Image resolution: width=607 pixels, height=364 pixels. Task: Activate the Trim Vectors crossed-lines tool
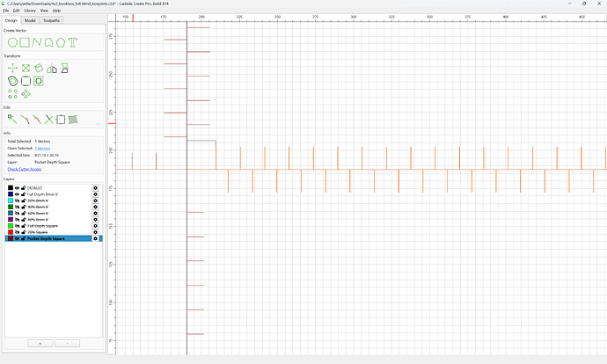point(48,120)
